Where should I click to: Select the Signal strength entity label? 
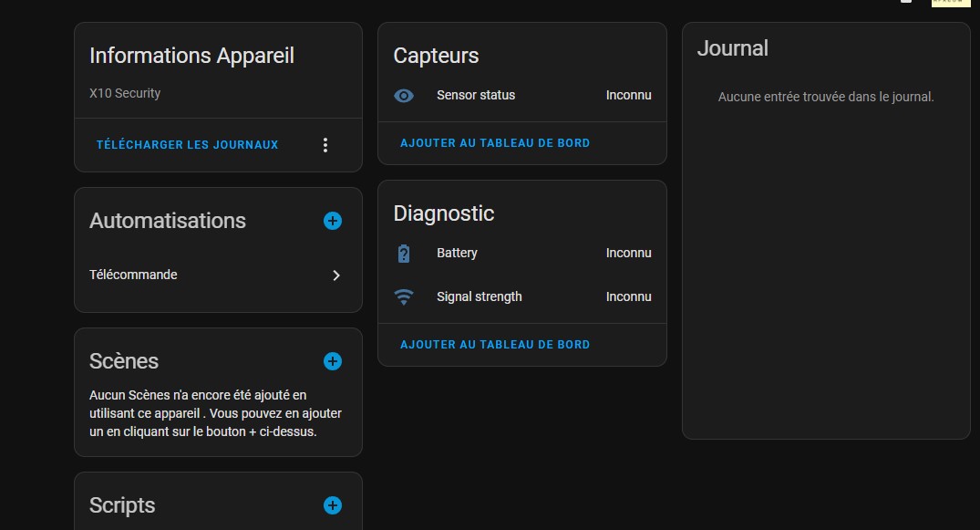pos(480,296)
